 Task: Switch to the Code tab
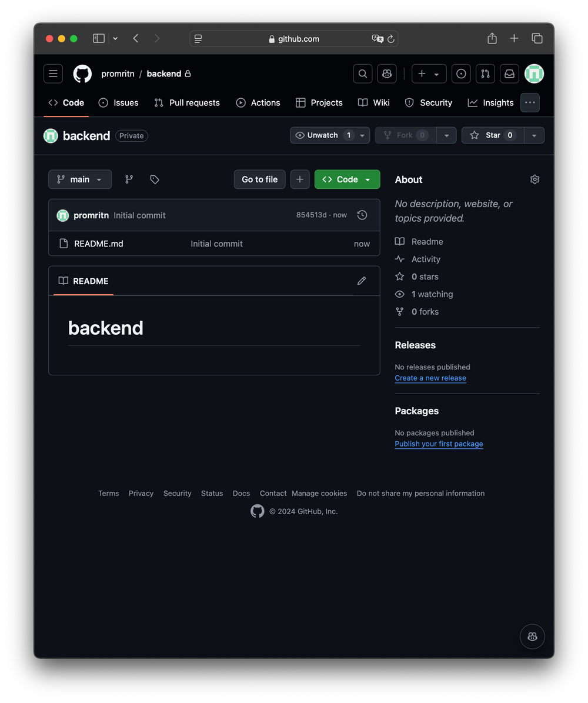click(x=66, y=103)
